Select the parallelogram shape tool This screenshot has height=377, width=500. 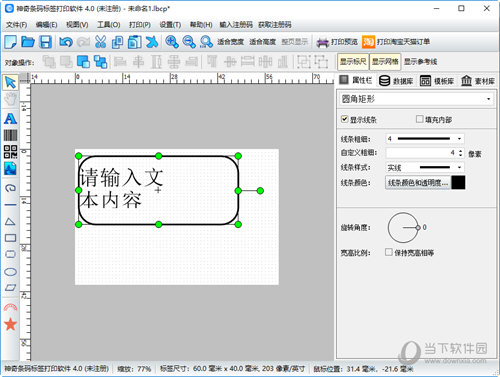[10, 288]
